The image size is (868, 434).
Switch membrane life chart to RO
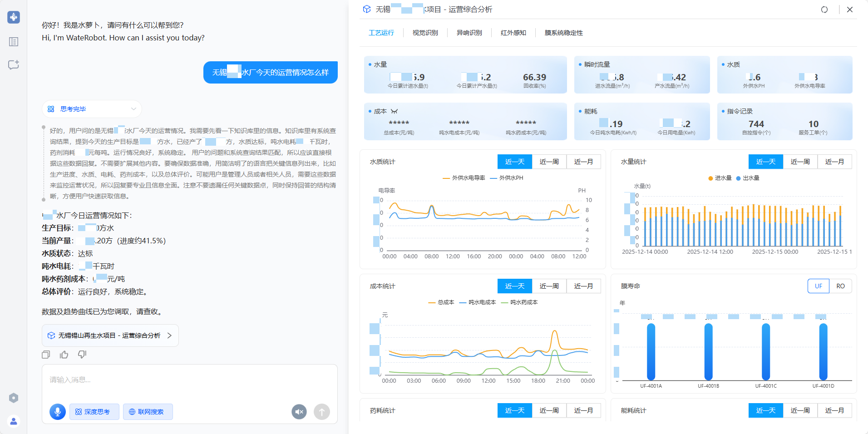pyautogui.click(x=840, y=286)
